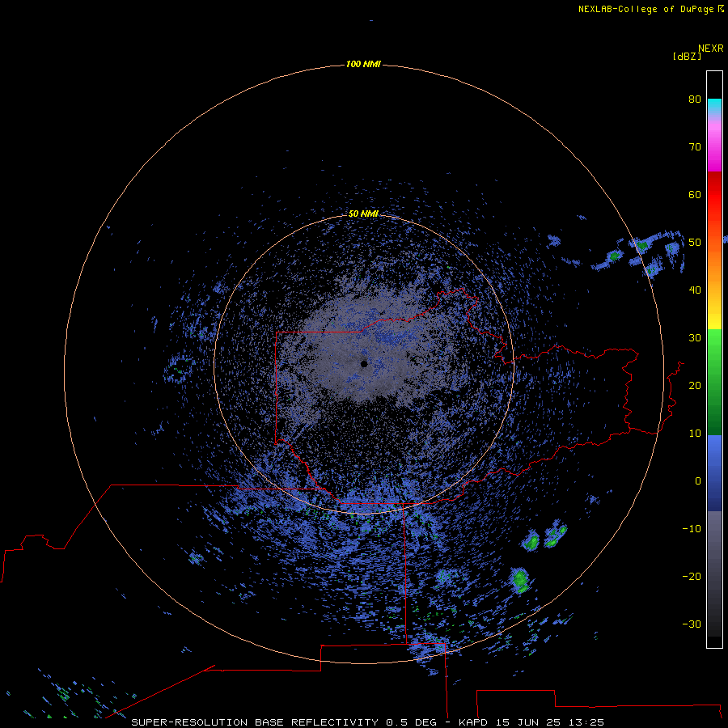Select the 50 NMI range ring label
728x728 pixels.
(363, 214)
